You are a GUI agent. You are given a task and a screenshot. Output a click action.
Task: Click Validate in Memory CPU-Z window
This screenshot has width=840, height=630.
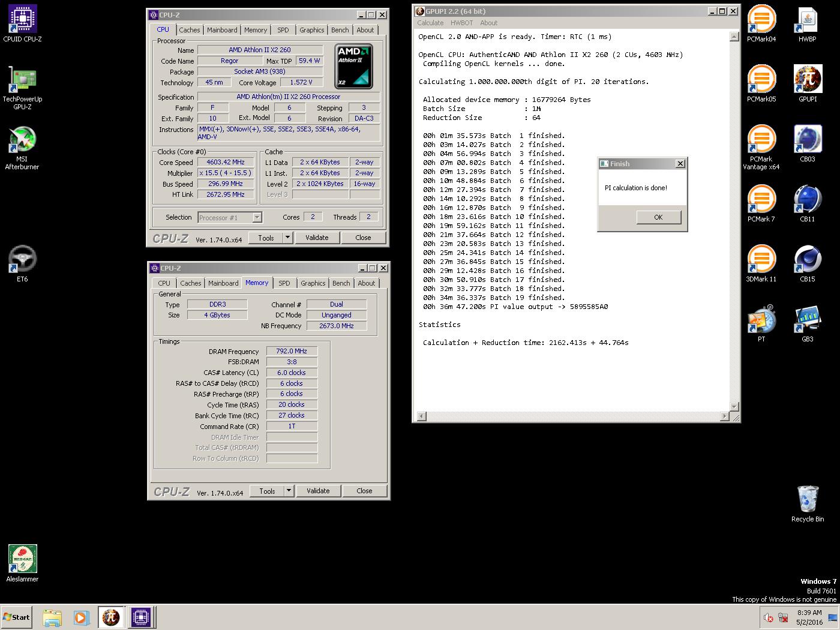click(x=318, y=491)
